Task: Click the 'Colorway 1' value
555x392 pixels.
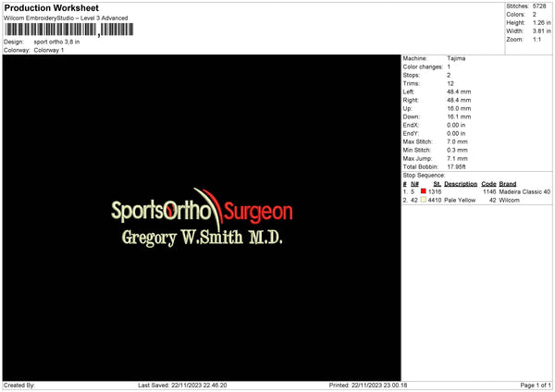Action: (x=49, y=50)
